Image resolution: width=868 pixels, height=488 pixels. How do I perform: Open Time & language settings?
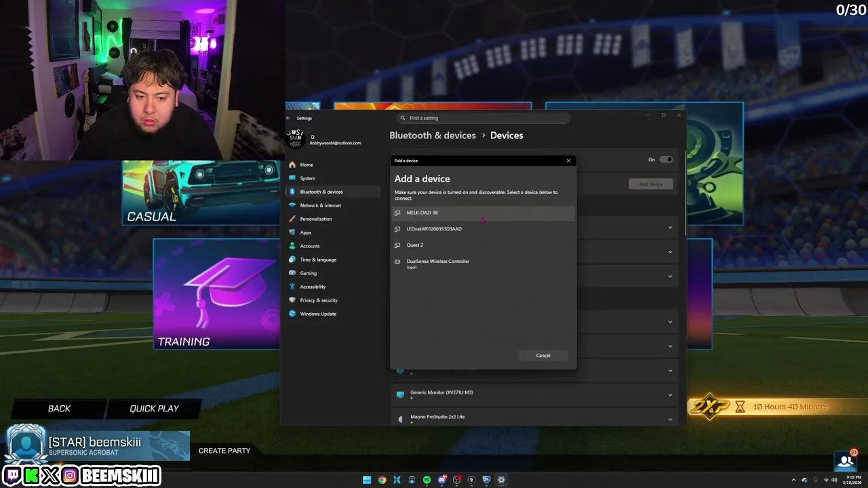click(x=333, y=260)
